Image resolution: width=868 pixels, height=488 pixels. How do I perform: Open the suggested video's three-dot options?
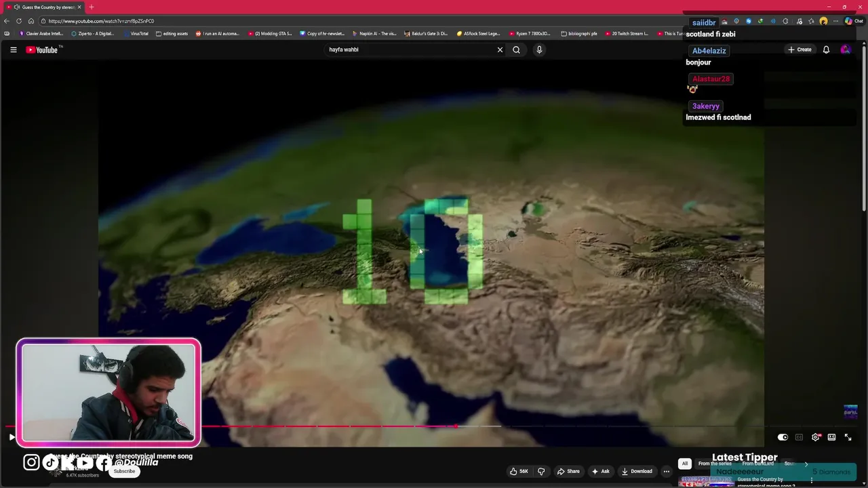click(812, 481)
